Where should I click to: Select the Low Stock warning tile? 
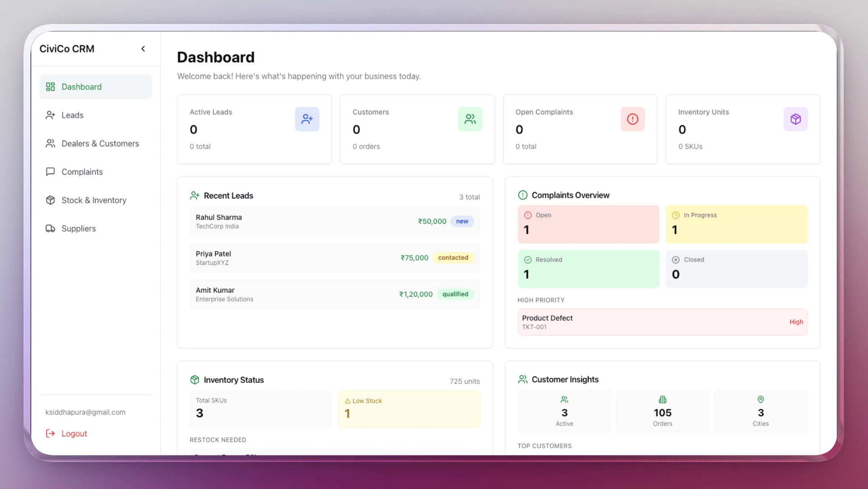pos(409,409)
